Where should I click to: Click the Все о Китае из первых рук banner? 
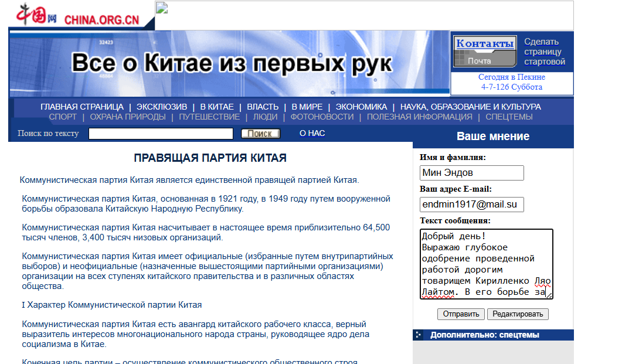coord(230,63)
